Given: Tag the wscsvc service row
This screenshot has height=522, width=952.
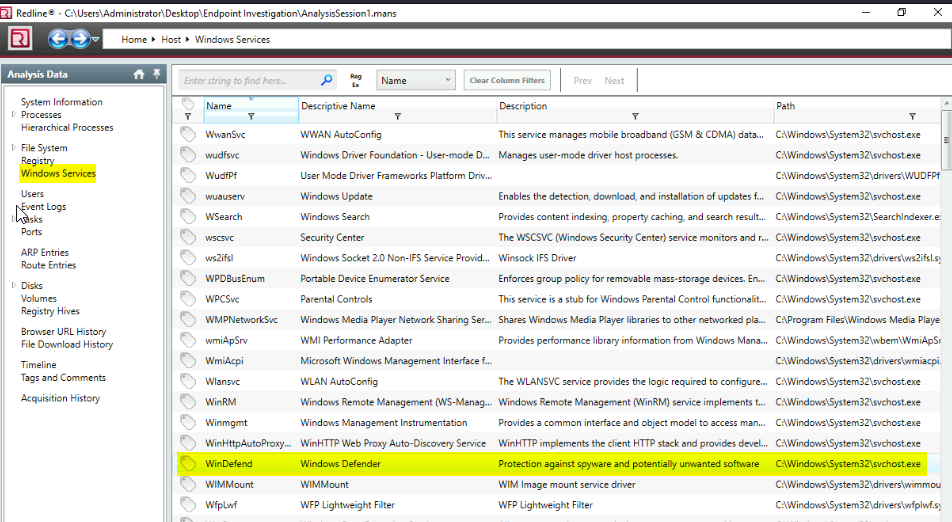Looking at the screenshot, I should tap(188, 237).
